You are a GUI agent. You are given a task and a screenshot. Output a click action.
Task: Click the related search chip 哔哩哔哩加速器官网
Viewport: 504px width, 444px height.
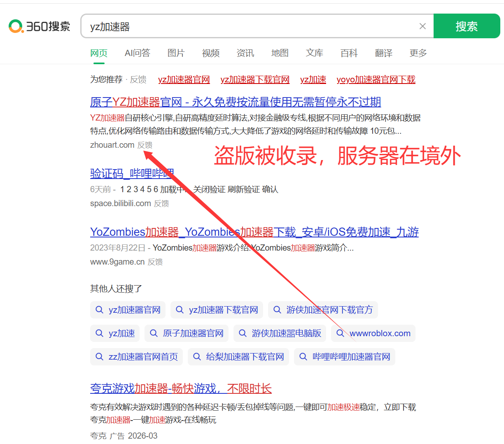click(x=345, y=357)
